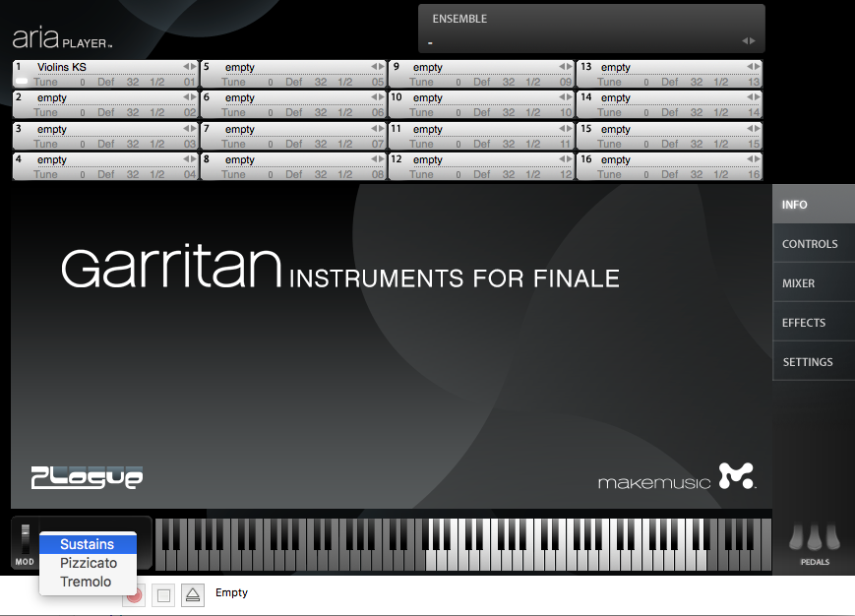855x616 pixels.
Task: Click the Plogue logo
Action: tap(88, 477)
